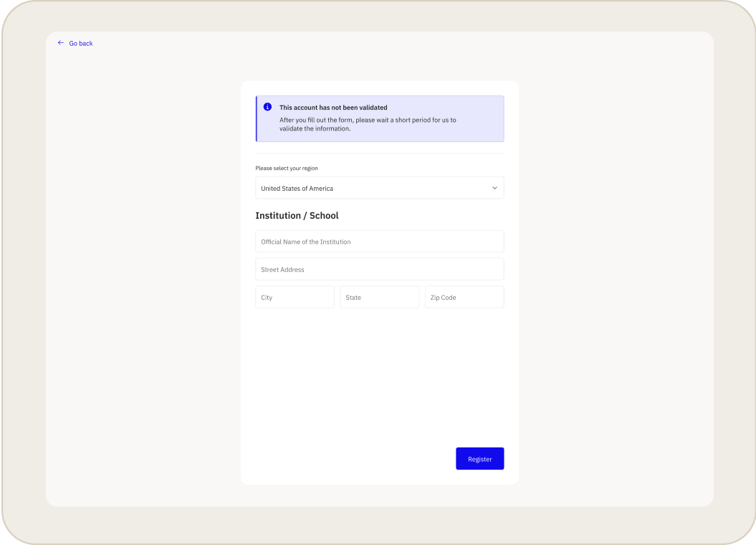Click the divider line below the banner
The width and height of the screenshot is (756, 545).
[379, 152]
